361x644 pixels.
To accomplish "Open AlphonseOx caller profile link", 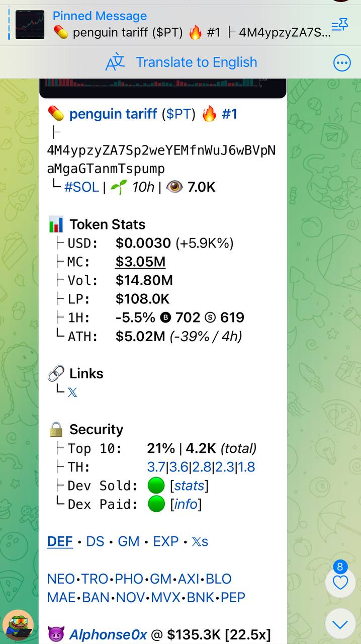I will 108,634.
